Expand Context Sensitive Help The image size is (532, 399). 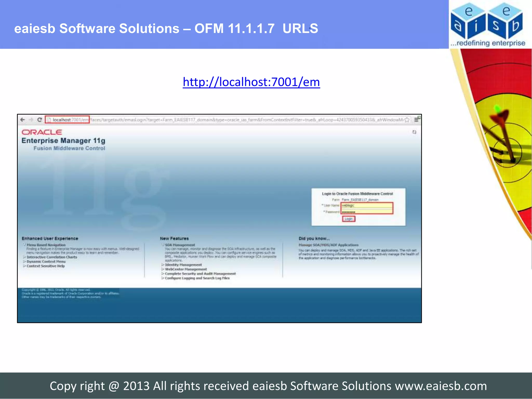pos(25,266)
